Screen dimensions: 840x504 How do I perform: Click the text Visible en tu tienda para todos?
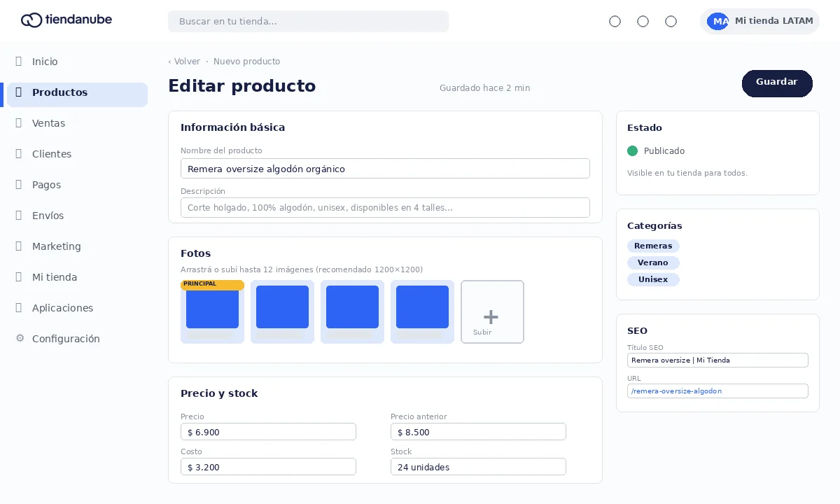point(687,173)
